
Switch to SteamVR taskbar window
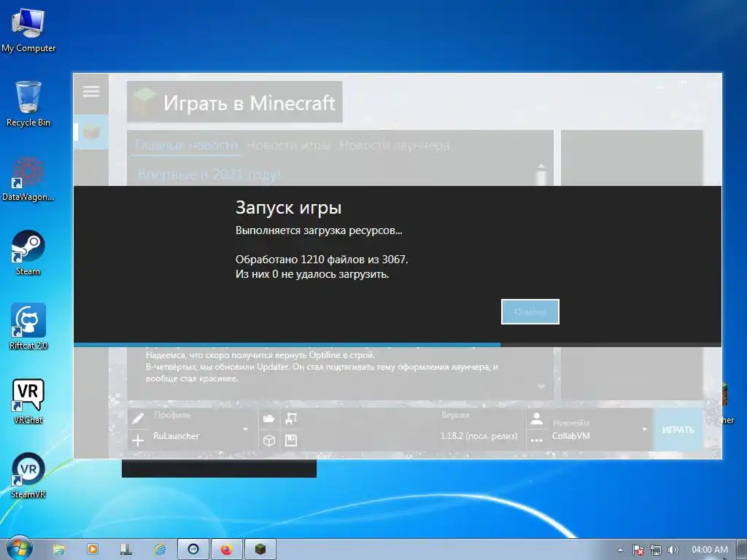coord(193,549)
